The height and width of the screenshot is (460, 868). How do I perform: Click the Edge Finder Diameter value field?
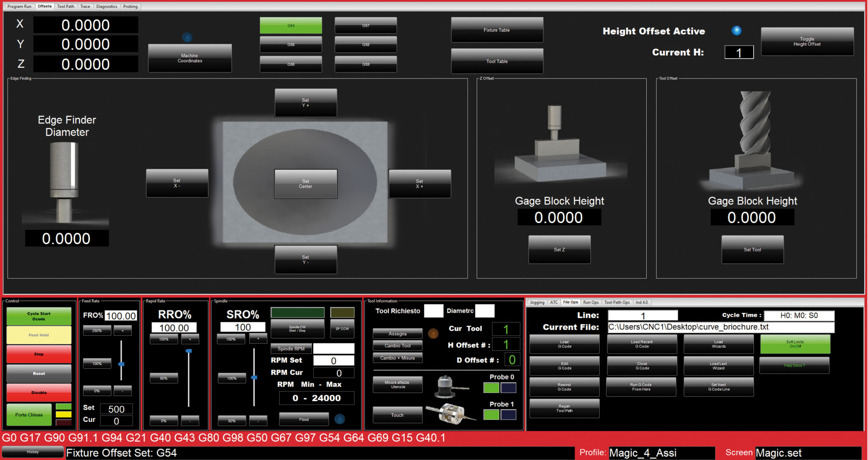pos(67,239)
